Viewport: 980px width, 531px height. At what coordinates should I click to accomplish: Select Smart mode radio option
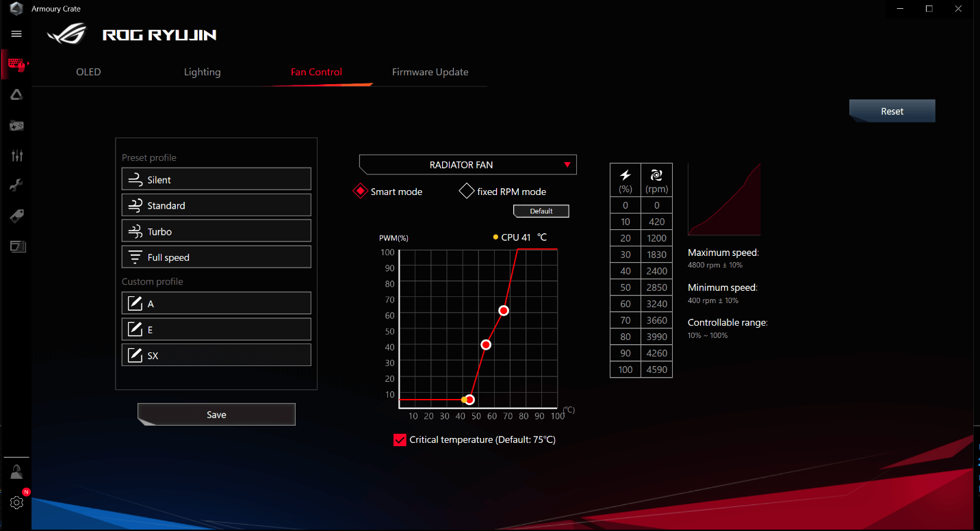point(360,192)
